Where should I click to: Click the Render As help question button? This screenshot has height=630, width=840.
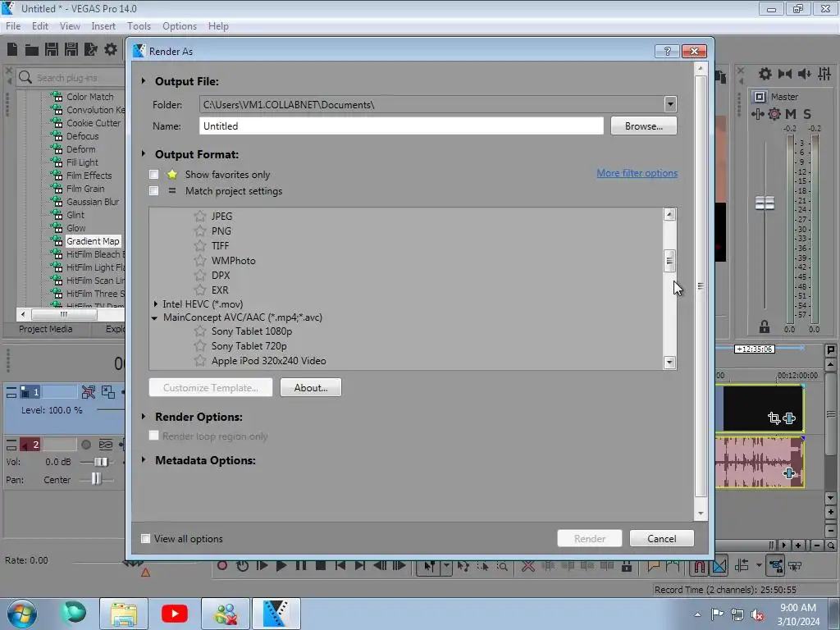667,51
